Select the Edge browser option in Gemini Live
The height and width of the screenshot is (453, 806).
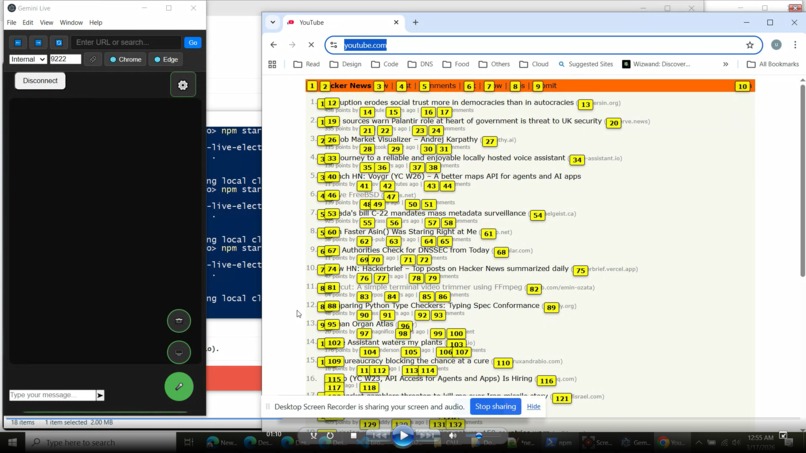click(167, 59)
